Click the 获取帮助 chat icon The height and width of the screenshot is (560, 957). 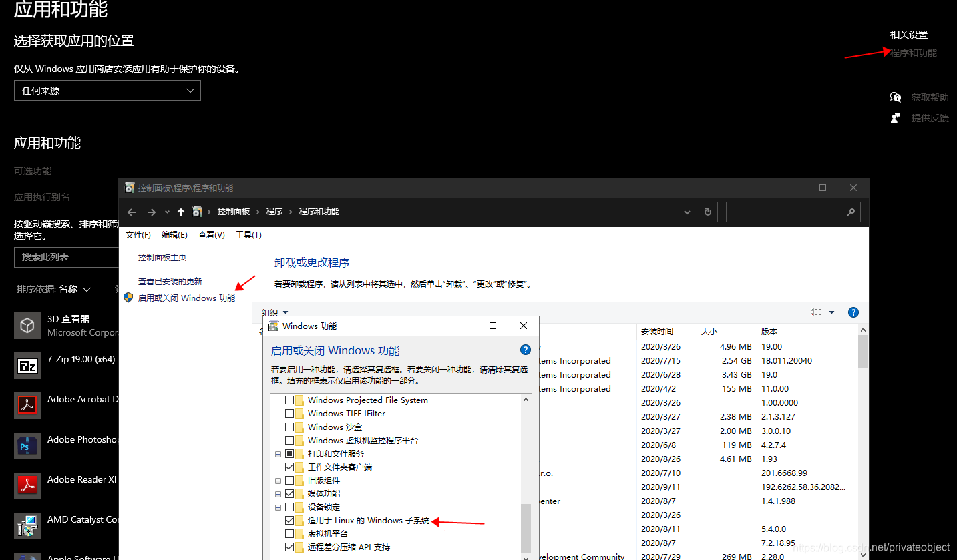tap(896, 97)
